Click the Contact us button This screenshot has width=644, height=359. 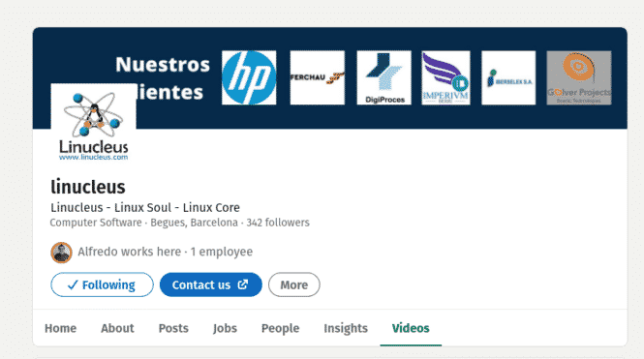click(211, 284)
